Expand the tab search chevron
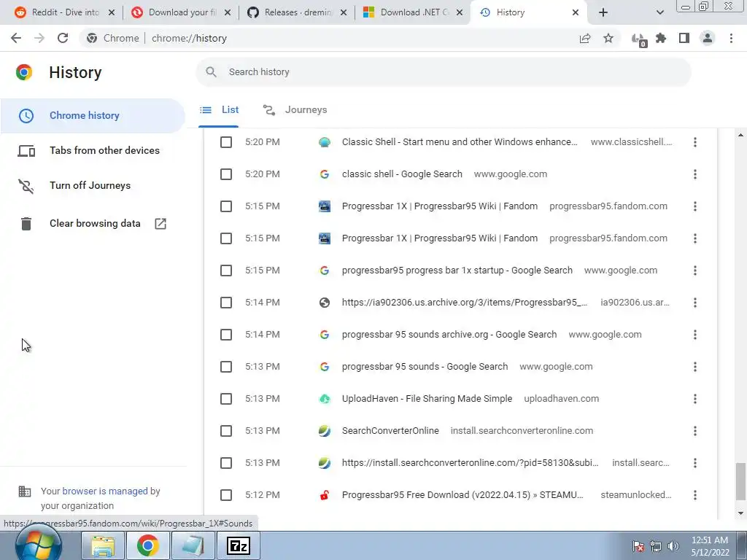The width and height of the screenshot is (747, 560). pos(659,12)
